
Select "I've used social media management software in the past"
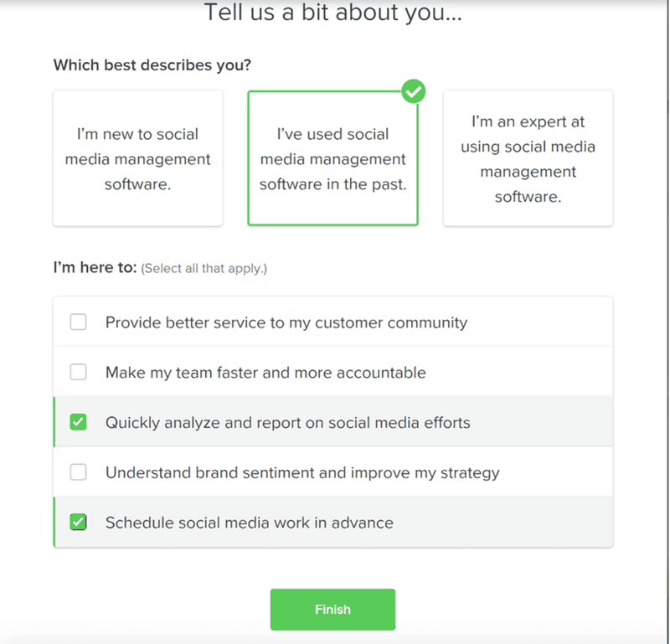tap(332, 157)
